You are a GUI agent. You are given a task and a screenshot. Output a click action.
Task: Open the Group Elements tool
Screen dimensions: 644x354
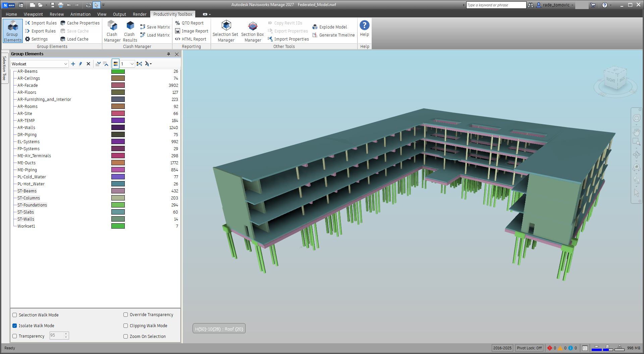[x=13, y=31]
